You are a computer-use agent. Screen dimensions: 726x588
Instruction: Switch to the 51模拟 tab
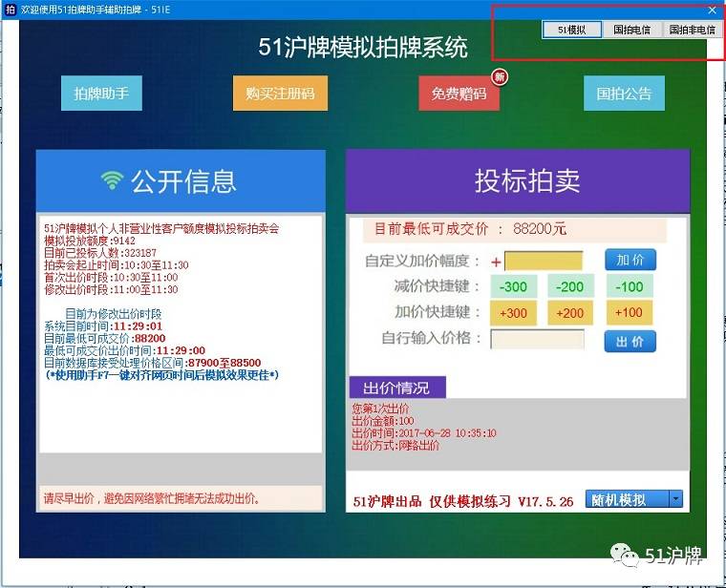click(571, 30)
